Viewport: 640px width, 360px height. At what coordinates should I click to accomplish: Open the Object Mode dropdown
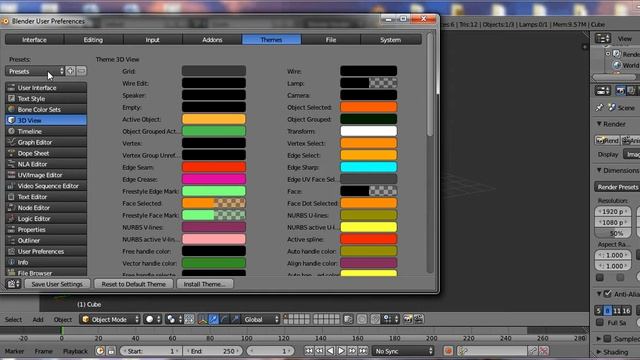tap(110, 320)
